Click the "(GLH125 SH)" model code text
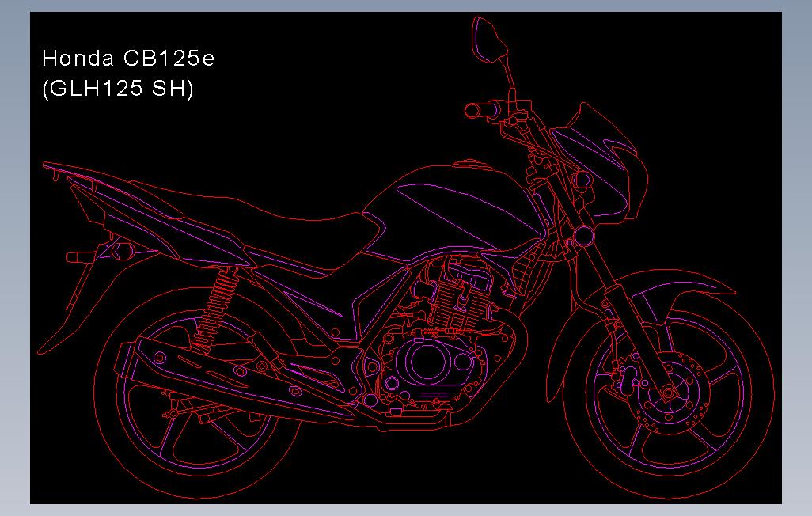This screenshot has height=516, width=812. click(118, 88)
